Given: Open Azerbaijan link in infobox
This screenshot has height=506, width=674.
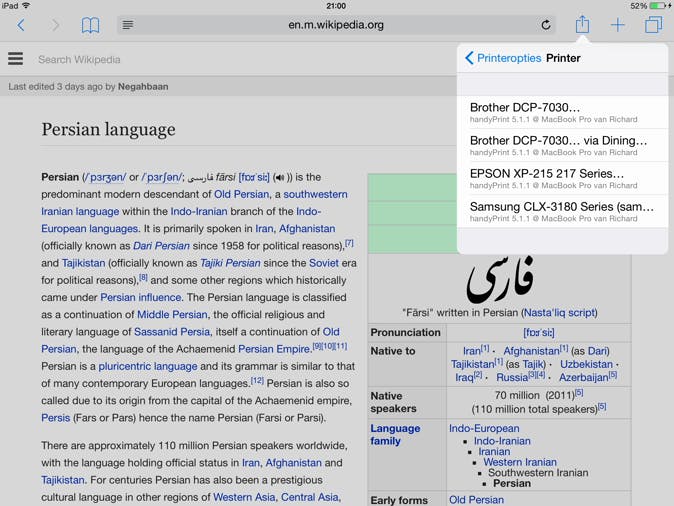Looking at the screenshot, I should pyautogui.click(x=583, y=377).
